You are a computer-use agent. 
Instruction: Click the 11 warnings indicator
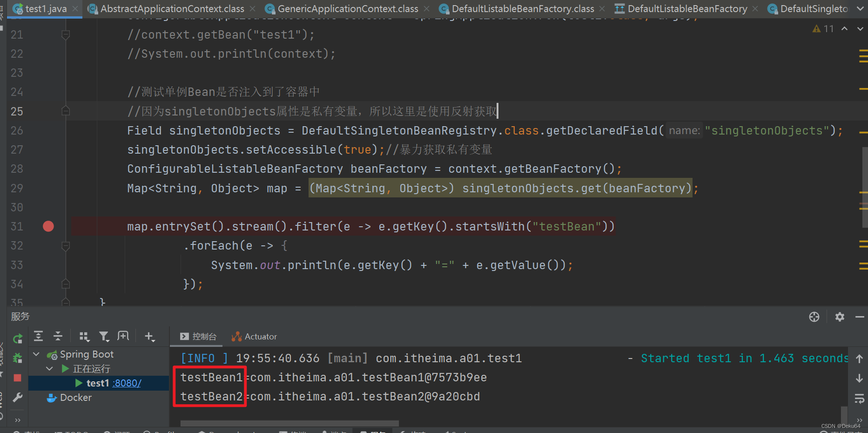(823, 28)
